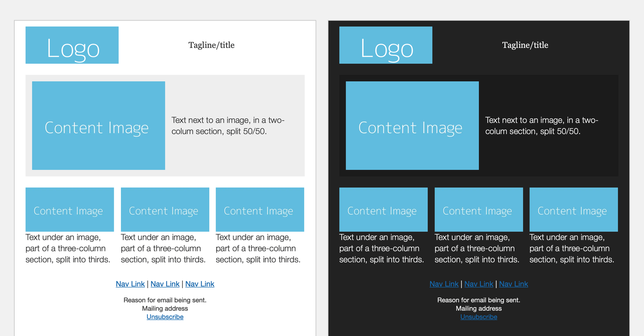Click the rightmost Content Image in dark three-column section
644x336 pixels.
point(574,210)
